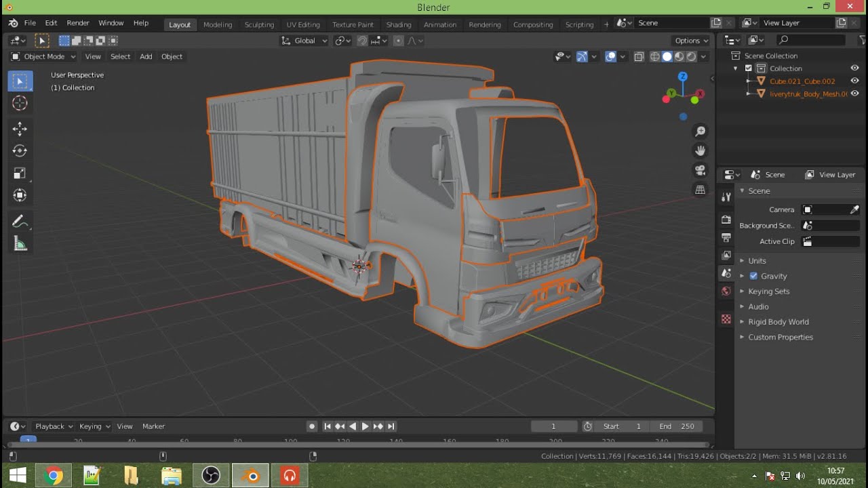Expand the Rigid Body World panel

(778, 322)
